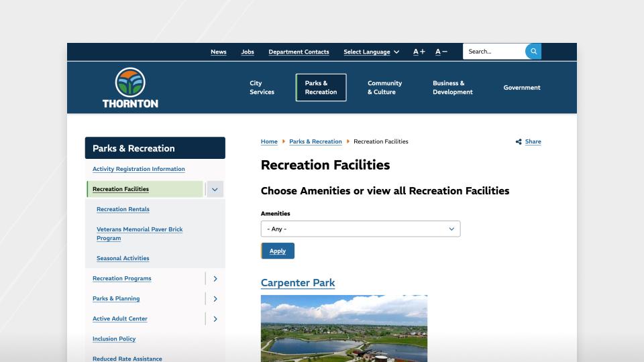644x362 pixels.
Task: Click the Share icon link
Action: [x=529, y=141]
